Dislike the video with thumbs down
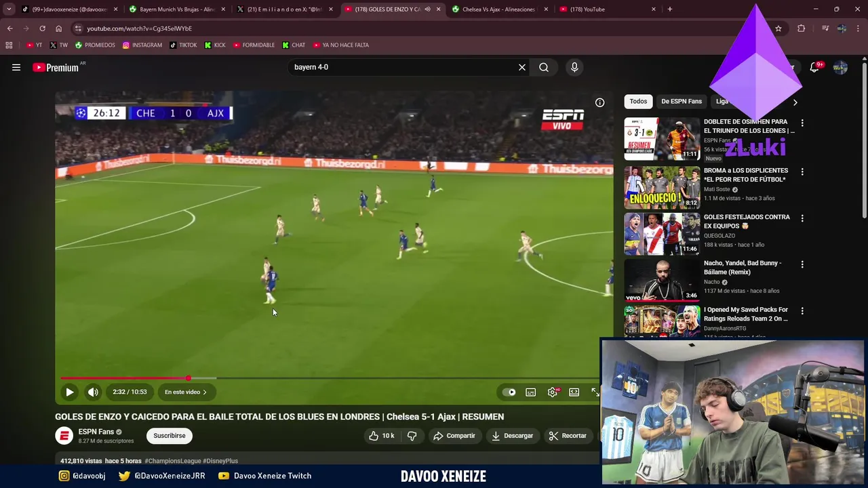Viewport: 868px width, 488px height. (412, 436)
